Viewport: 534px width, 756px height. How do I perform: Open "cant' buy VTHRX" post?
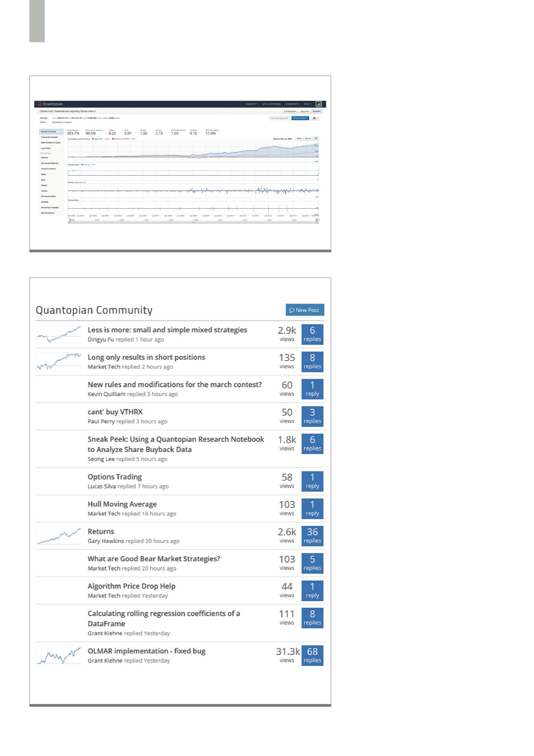[115, 412]
